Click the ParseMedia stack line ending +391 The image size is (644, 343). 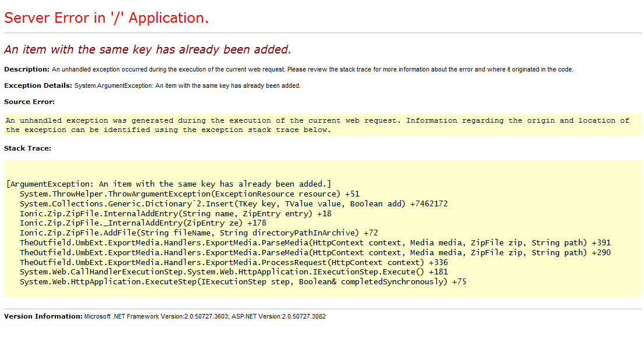pos(315,242)
